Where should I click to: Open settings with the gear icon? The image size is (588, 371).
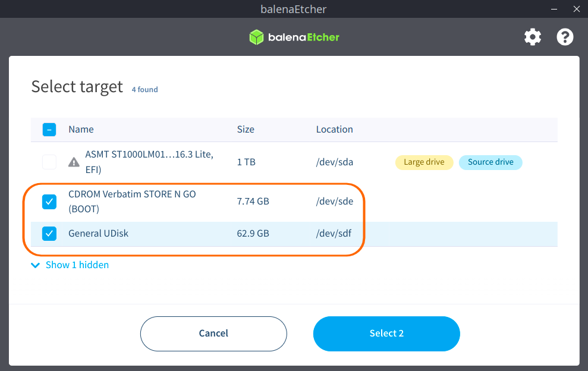pos(533,37)
